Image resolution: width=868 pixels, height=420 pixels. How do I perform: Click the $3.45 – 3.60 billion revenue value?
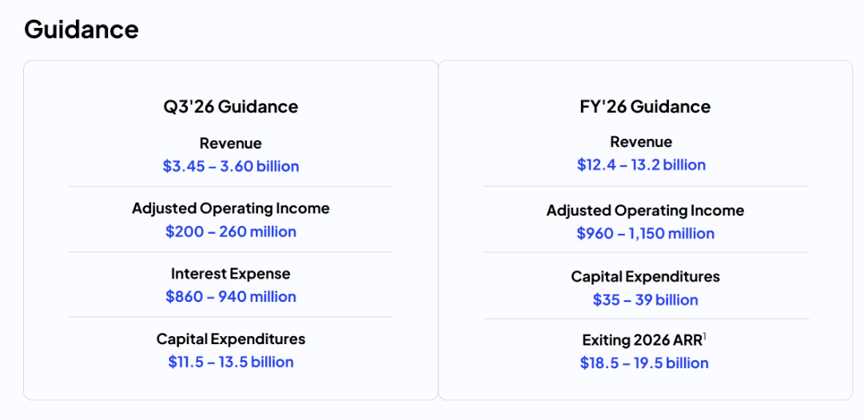(231, 167)
